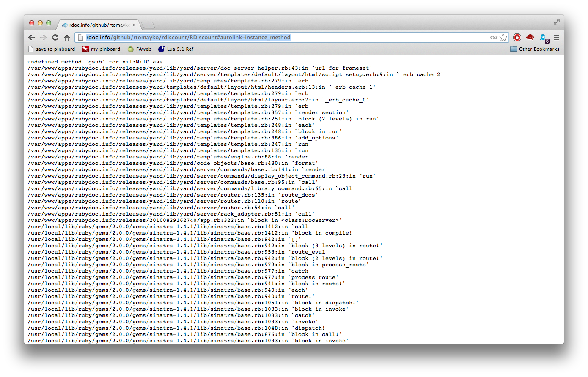
Task: Close the rdoc.info tab
Action: (x=134, y=25)
